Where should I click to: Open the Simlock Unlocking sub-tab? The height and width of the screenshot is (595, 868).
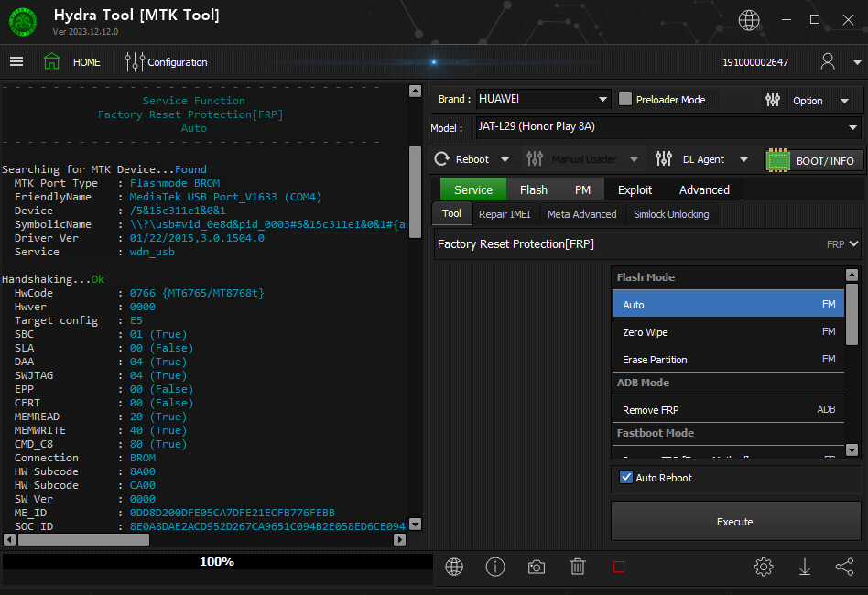click(671, 214)
